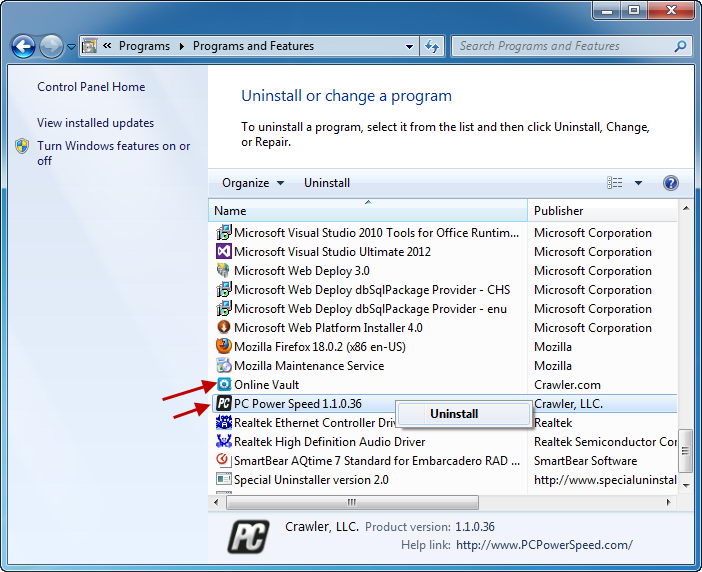
Task: Select PC Power Speed 1.1.0.36 name
Action: point(298,404)
